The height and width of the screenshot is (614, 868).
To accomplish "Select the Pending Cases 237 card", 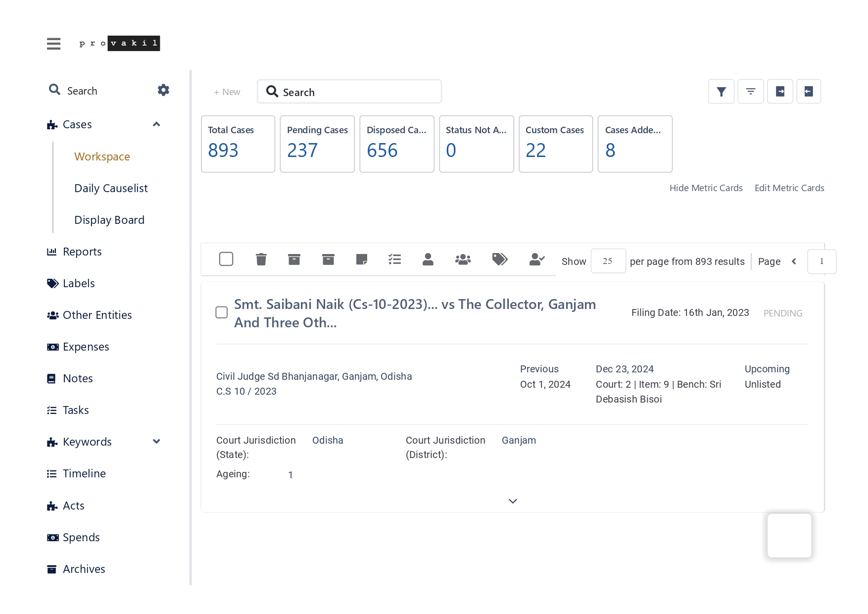I will pyautogui.click(x=317, y=144).
